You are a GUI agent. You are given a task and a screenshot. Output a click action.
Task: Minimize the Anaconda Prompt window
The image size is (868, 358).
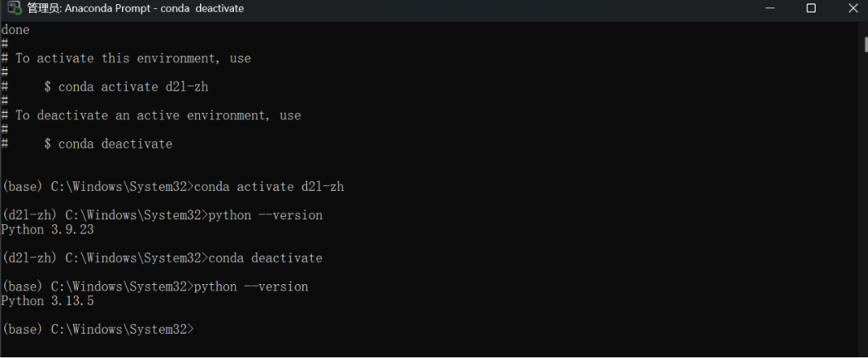[x=767, y=9]
